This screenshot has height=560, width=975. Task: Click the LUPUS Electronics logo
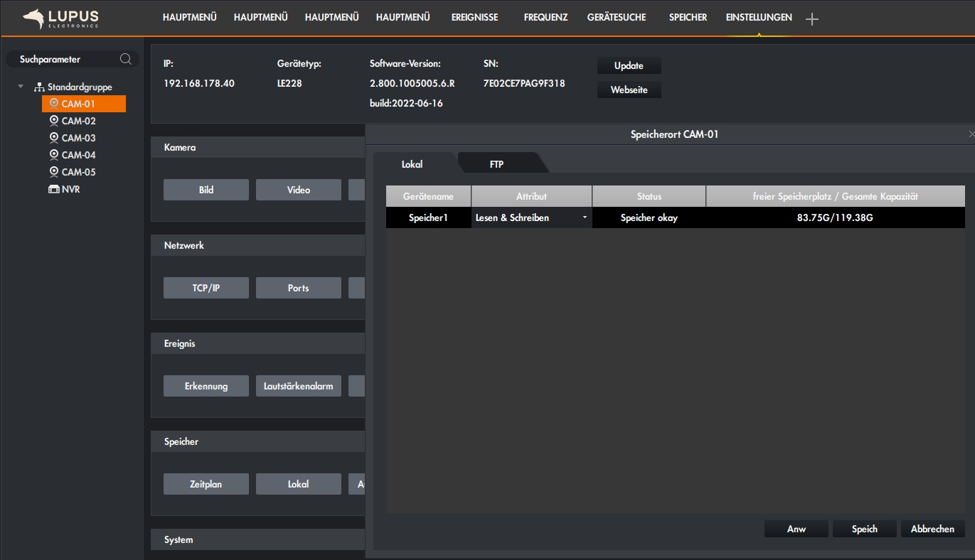click(61, 18)
